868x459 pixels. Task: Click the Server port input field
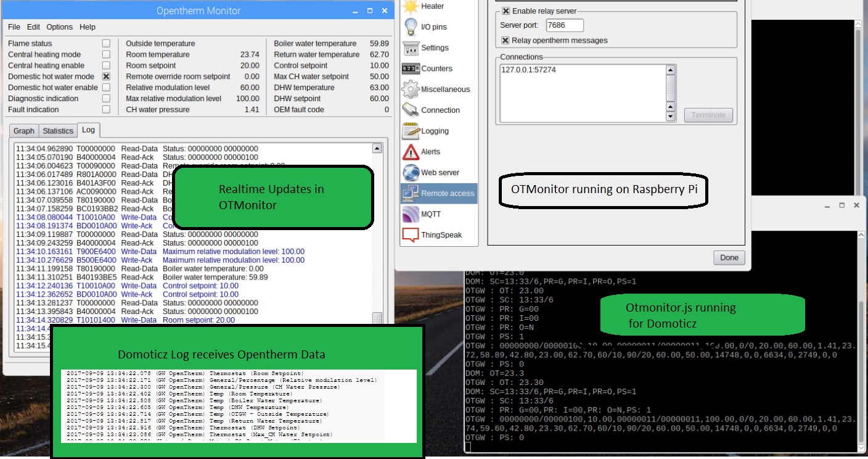[565, 25]
